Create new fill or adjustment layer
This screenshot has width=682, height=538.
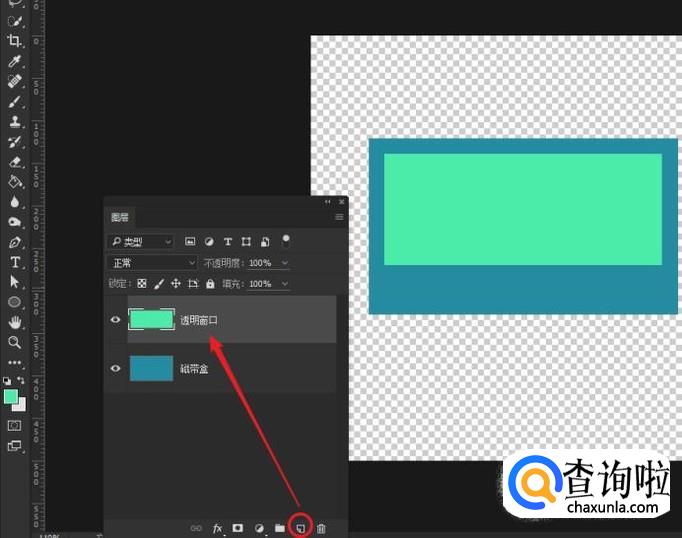point(259,528)
